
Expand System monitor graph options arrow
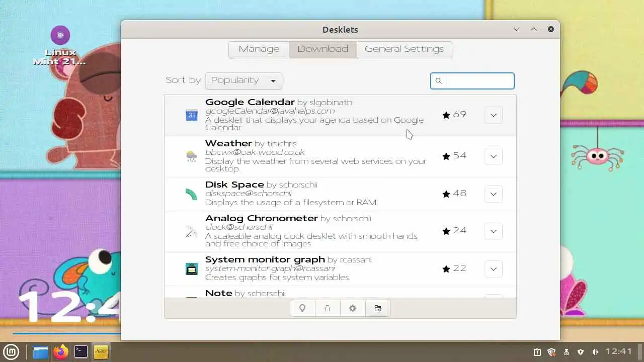tap(494, 269)
